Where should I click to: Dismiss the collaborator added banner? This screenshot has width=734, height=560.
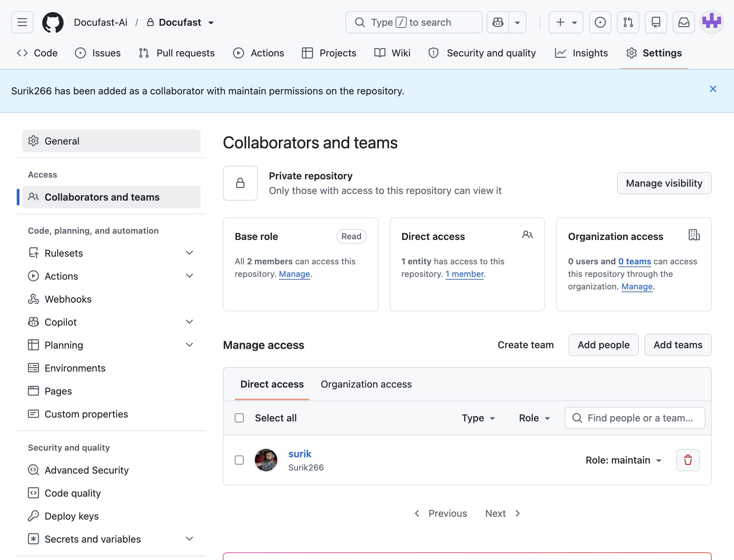pyautogui.click(x=713, y=89)
